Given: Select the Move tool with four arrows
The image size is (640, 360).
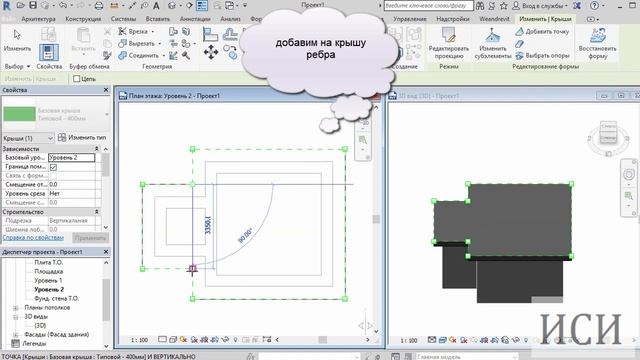Looking at the screenshot, I should [211, 52].
